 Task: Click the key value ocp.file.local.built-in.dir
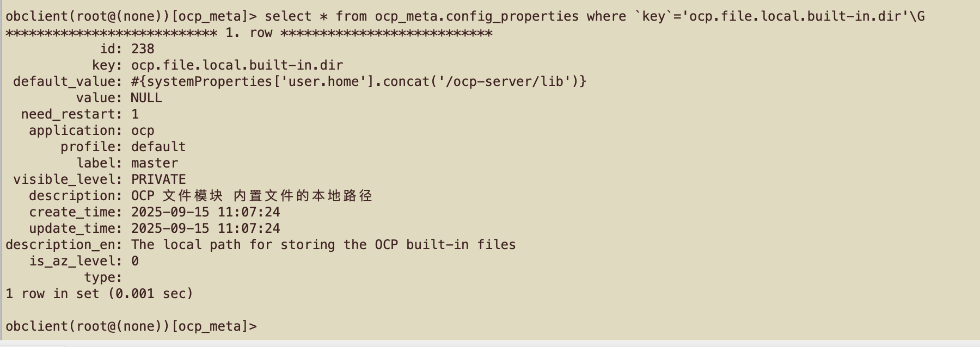click(237, 65)
